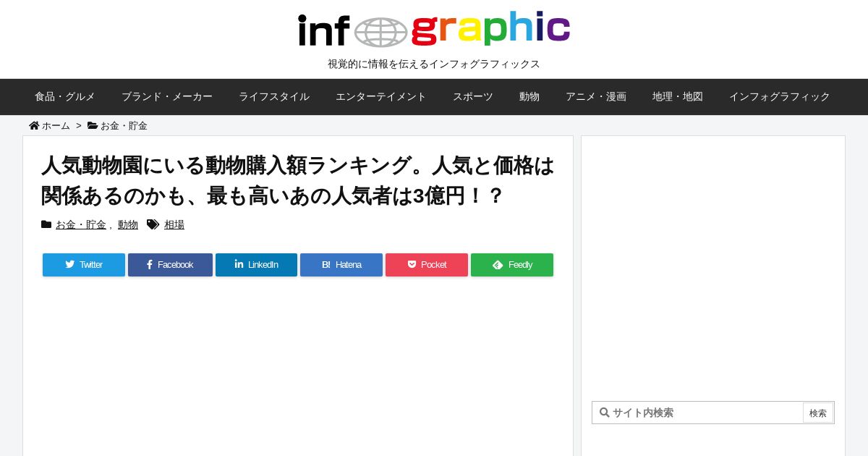
Task: Open the 食品・グルメ menu item
Action: 65,96
